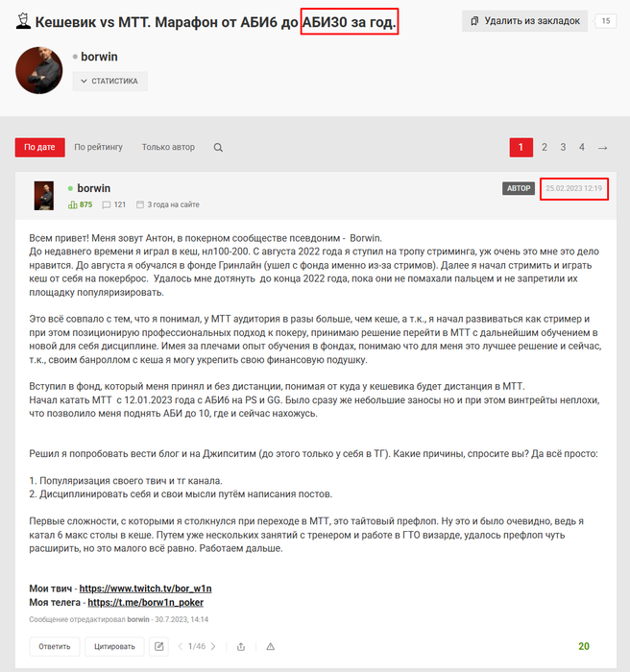The height and width of the screenshot is (672, 630).
Task: Click the next page arrow in pagination
Action: tap(602, 148)
